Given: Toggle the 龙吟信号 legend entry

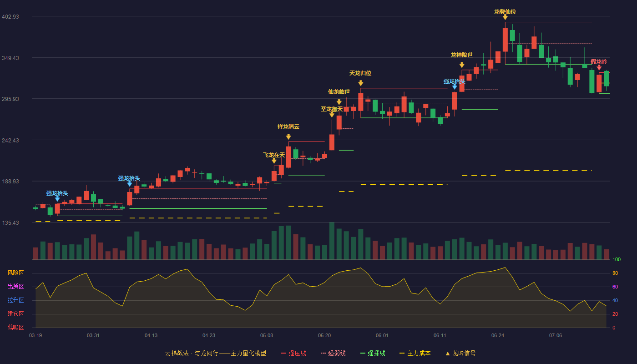Looking at the screenshot, I should (460, 353).
